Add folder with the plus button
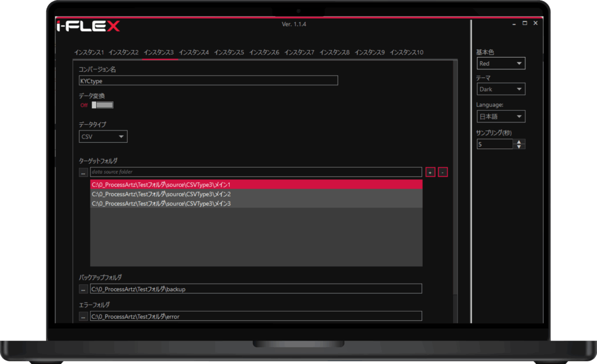This screenshot has width=597, height=364. (x=430, y=172)
